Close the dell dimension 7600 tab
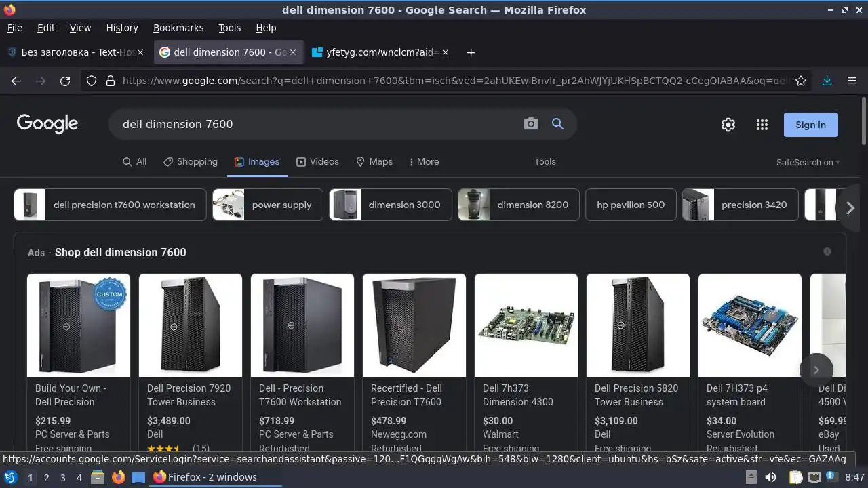The image size is (868, 488). point(293,52)
